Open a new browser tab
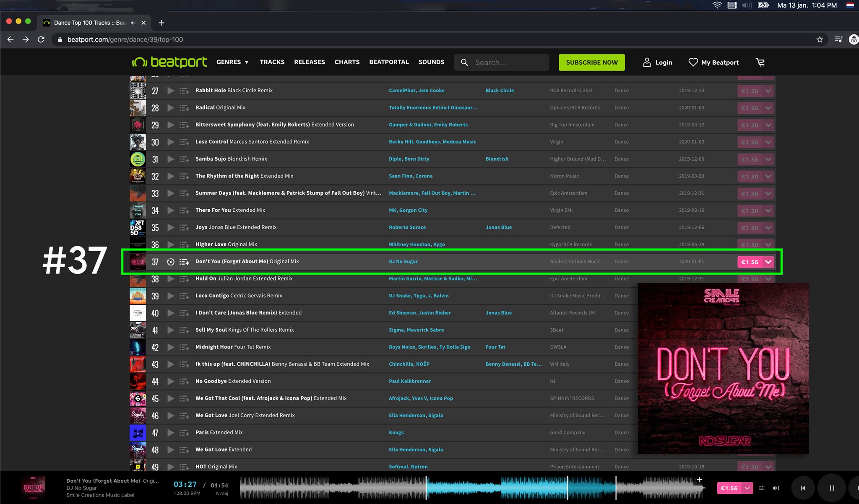The height and width of the screenshot is (504, 859). coord(161,23)
